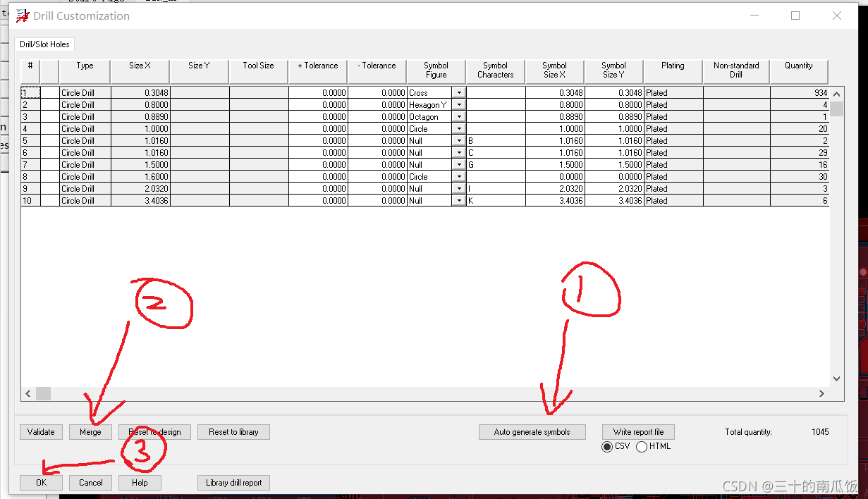Image resolution: width=868 pixels, height=499 pixels.
Task: Click Plated cell in row 9
Action: pos(673,189)
